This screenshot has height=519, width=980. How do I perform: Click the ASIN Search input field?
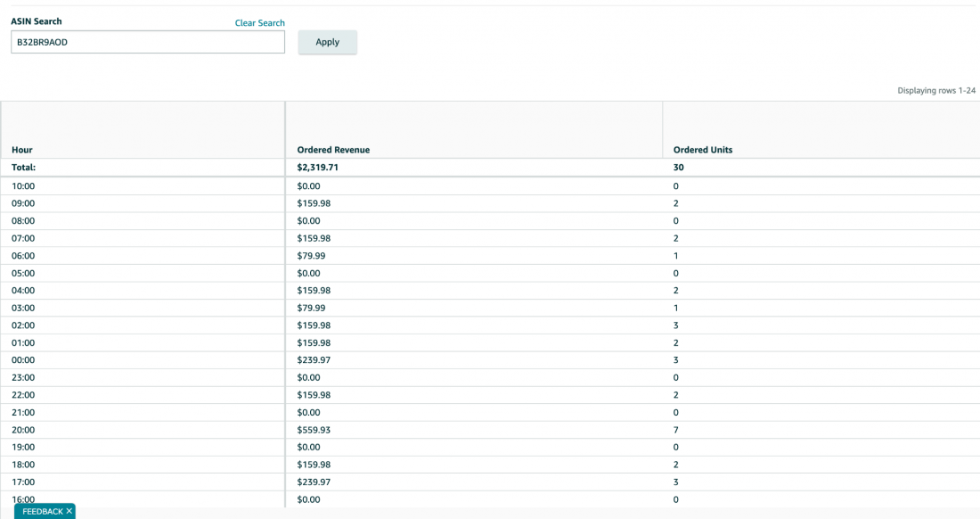pyautogui.click(x=148, y=42)
